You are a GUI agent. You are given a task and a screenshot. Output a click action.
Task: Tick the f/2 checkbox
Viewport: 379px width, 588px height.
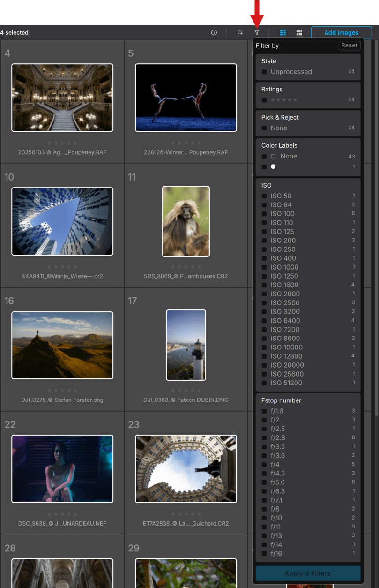(x=264, y=420)
